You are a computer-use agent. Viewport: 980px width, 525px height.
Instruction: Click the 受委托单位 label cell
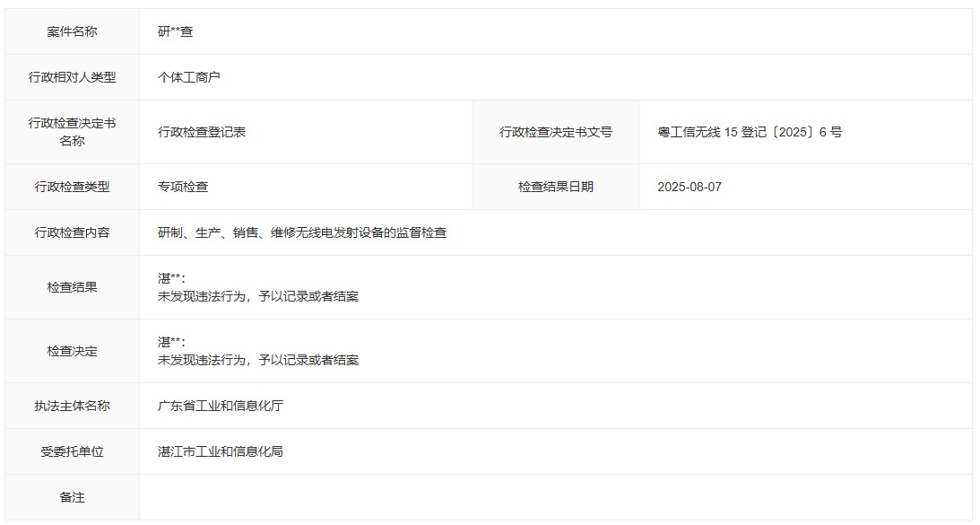click(x=72, y=451)
